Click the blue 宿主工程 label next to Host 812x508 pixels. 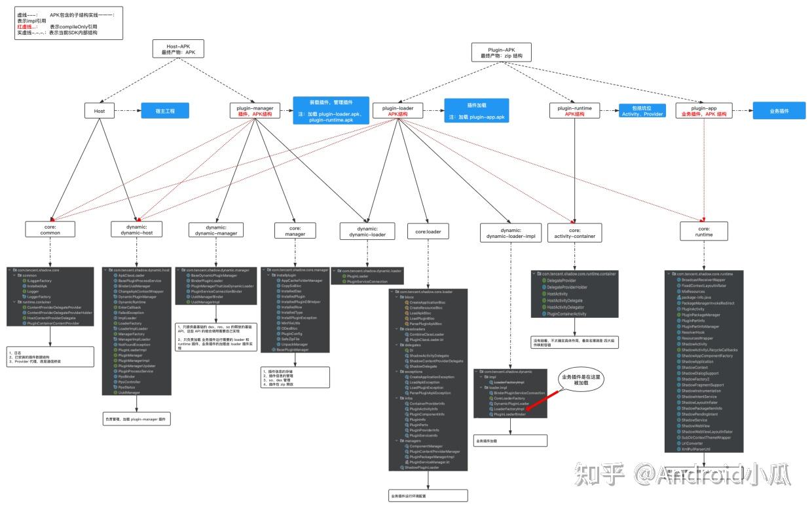(166, 111)
